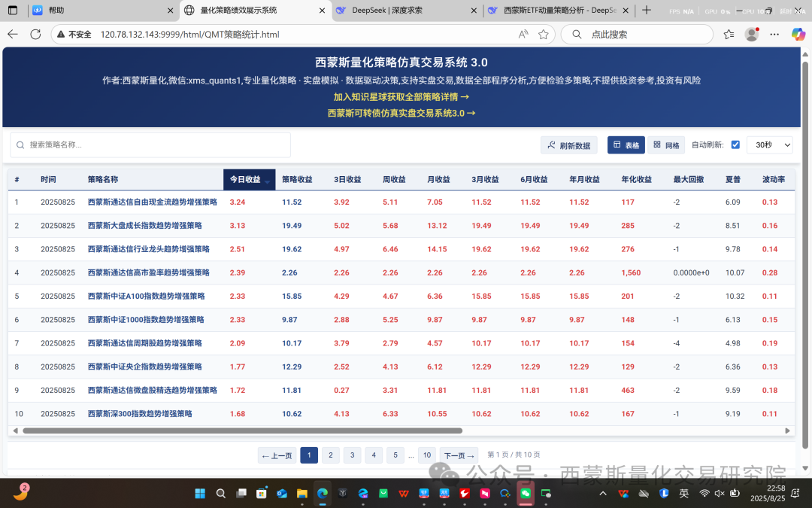Open the 西蒙斯可转债仿真实盘交易系统3.0 link
This screenshot has width=812, height=508.
pos(401,113)
